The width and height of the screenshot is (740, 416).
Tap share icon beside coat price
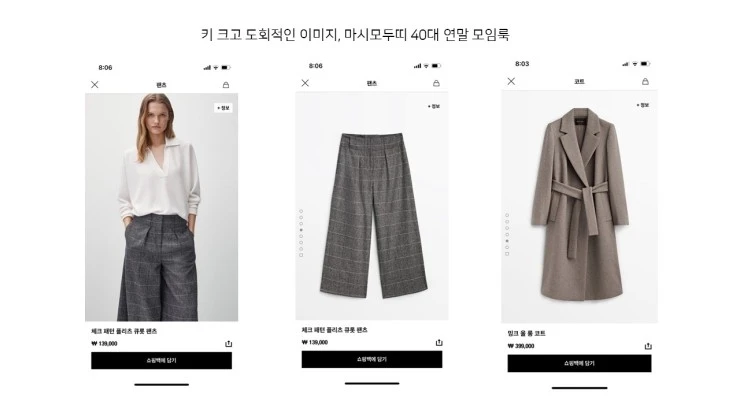pos(648,346)
